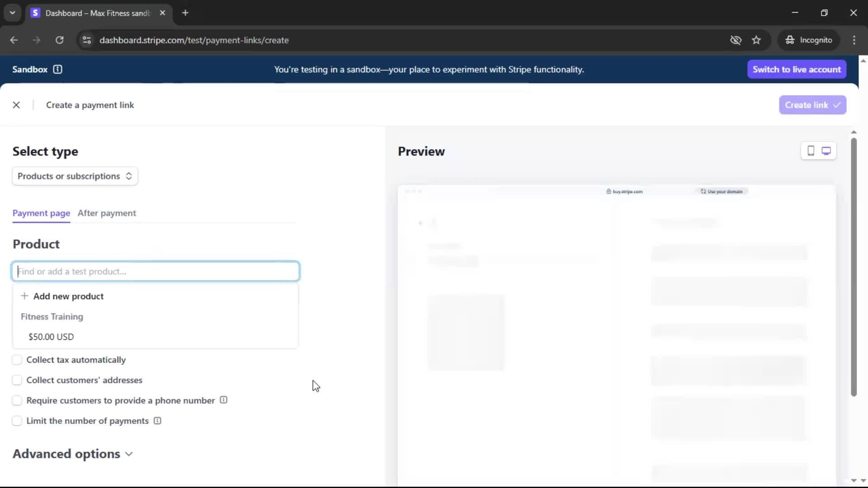
Task: Switch preview to mobile device view
Action: [811, 151]
